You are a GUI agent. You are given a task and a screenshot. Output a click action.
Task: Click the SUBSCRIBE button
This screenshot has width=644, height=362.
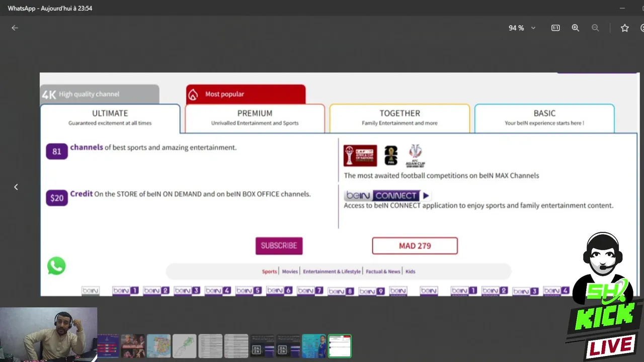point(279,246)
